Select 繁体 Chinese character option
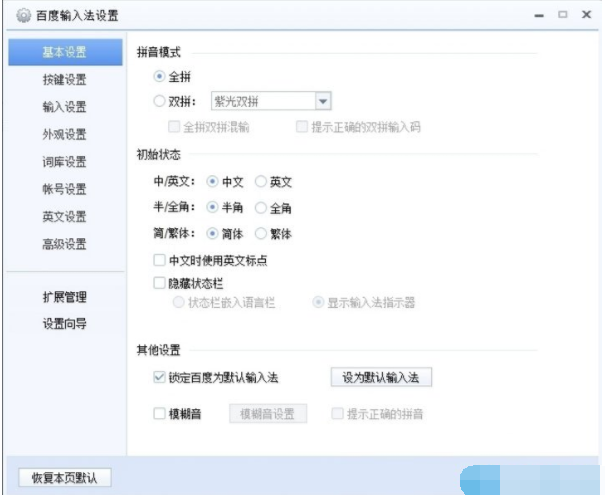 261,234
